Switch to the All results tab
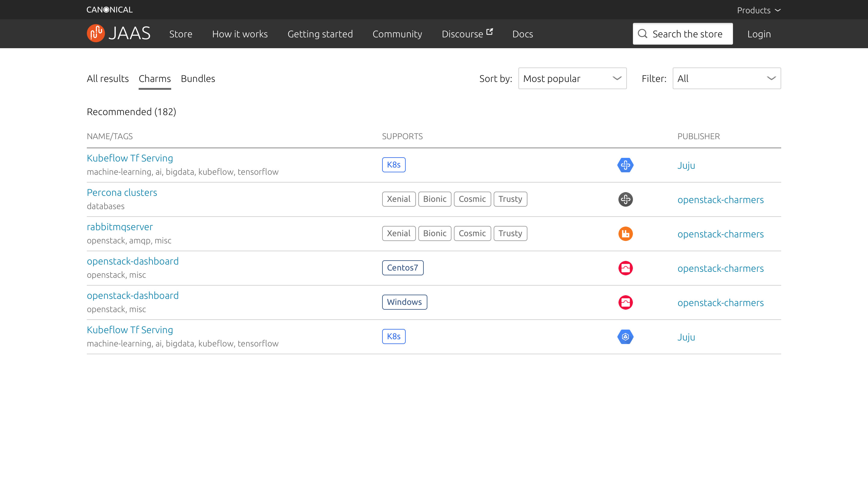 click(108, 79)
